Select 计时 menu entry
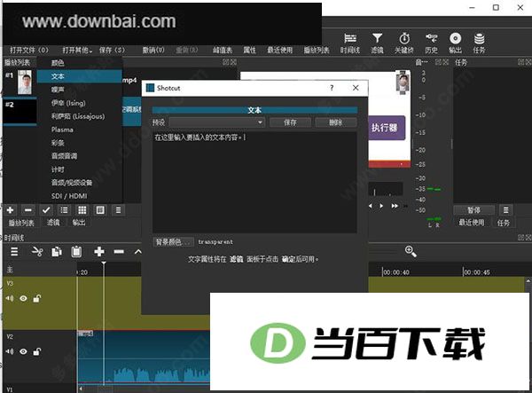 [80, 169]
